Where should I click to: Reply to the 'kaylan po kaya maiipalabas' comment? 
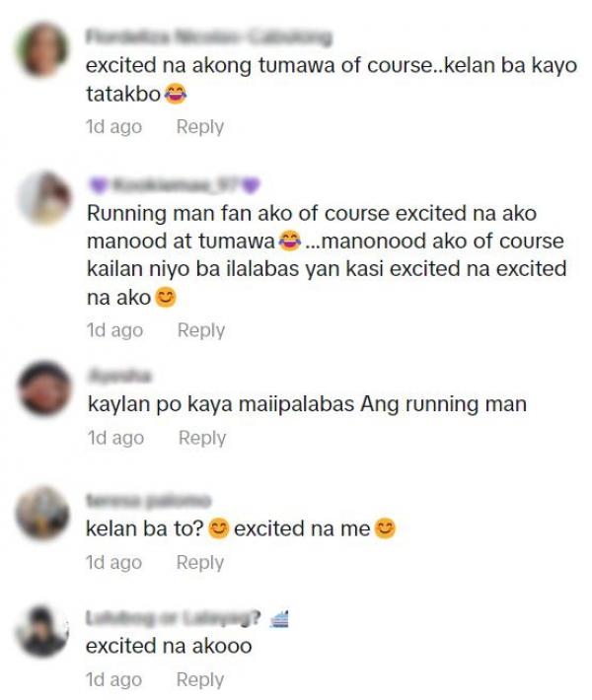point(202,438)
